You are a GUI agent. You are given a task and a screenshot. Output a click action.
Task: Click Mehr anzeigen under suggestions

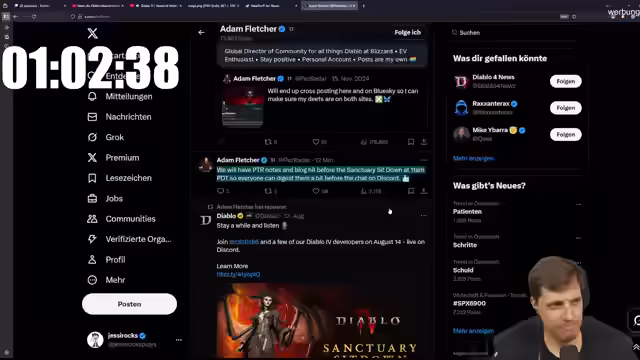coord(473,158)
